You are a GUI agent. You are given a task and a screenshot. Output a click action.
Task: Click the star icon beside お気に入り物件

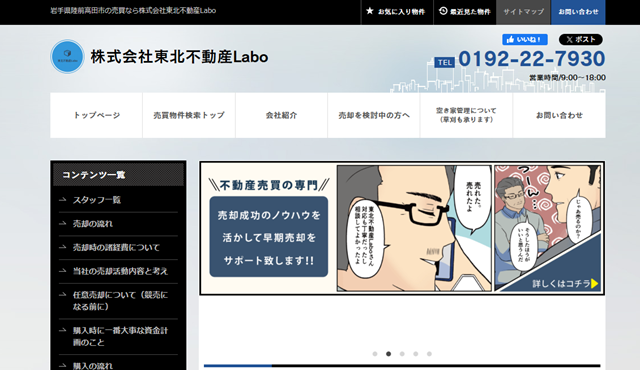[370, 11]
